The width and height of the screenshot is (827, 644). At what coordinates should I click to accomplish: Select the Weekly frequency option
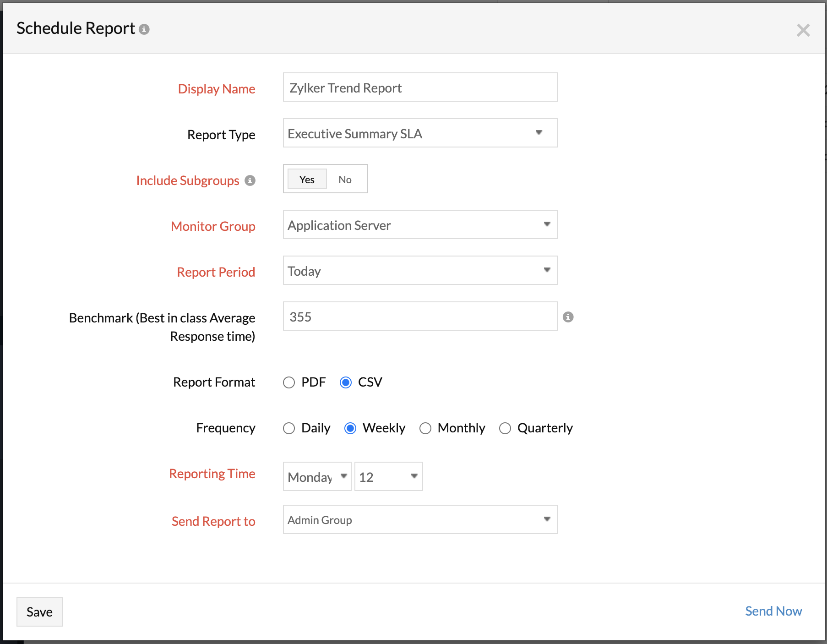[x=350, y=428]
